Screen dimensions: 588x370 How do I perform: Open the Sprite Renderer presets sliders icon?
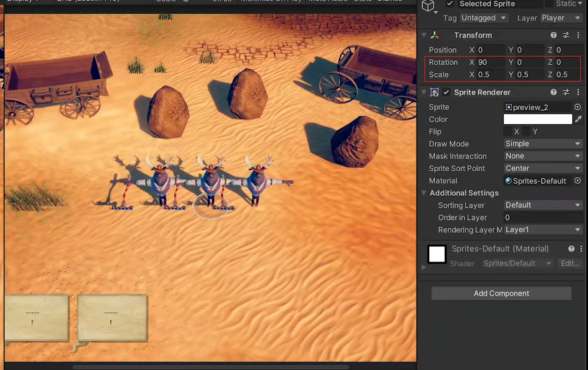click(566, 92)
